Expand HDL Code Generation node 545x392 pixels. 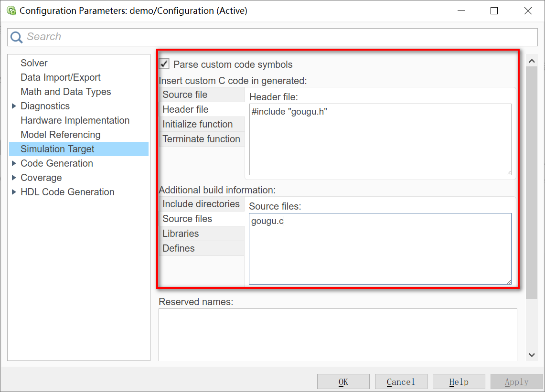pyautogui.click(x=14, y=192)
